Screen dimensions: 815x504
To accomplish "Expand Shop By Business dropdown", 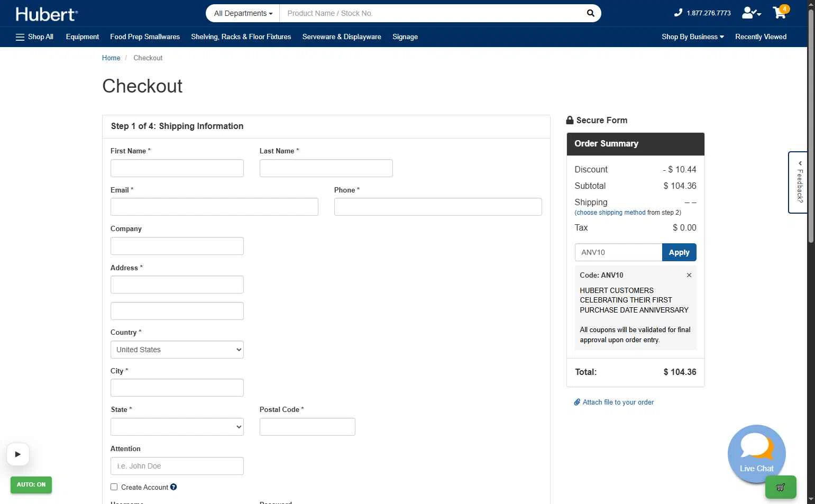I will click(x=692, y=37).
